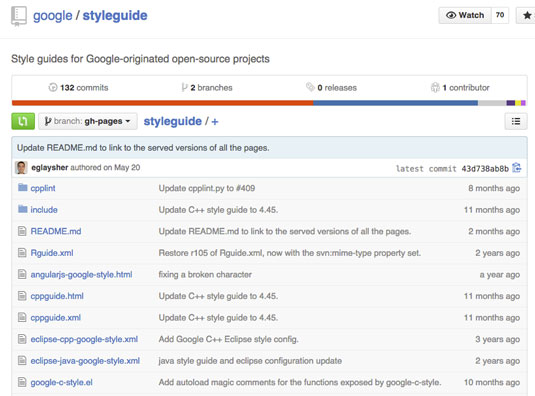Image resolution: width=535 pixels, height=396 pixels.
Task: Click the commits clock icon
Action: coord(53,87)
